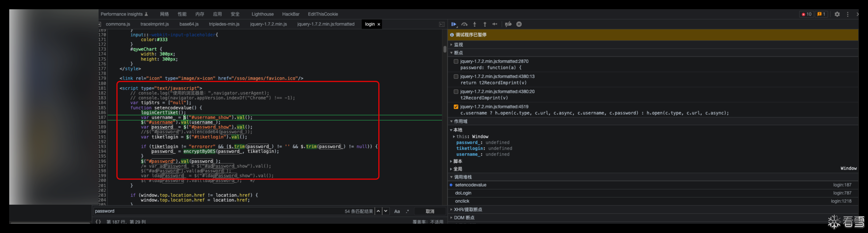Collapse the 断点 breakpoints section
Image resolution: width=868 pixels, height=233 pixels.
[x=452, y=53]
